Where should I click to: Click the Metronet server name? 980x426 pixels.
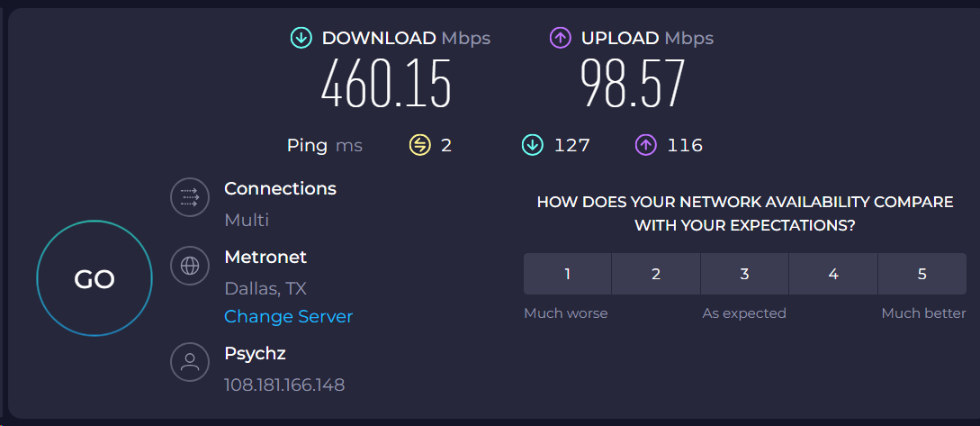[265, 257]
